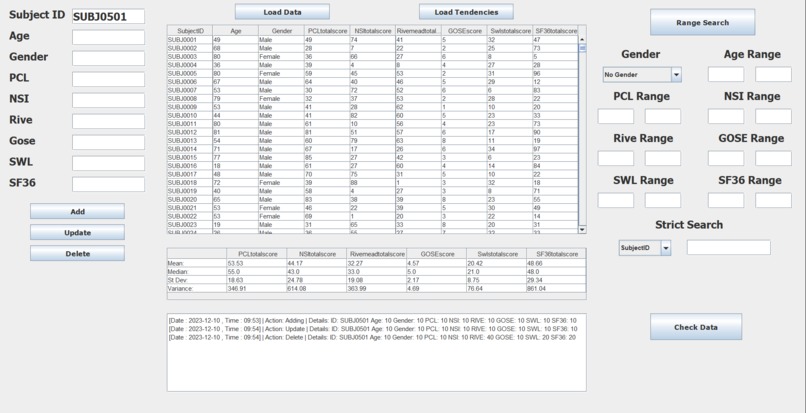Focus the SWL input field on left
Image resolution: width=806 pixels, height=413 pixels.
click(x=108, y=163)
